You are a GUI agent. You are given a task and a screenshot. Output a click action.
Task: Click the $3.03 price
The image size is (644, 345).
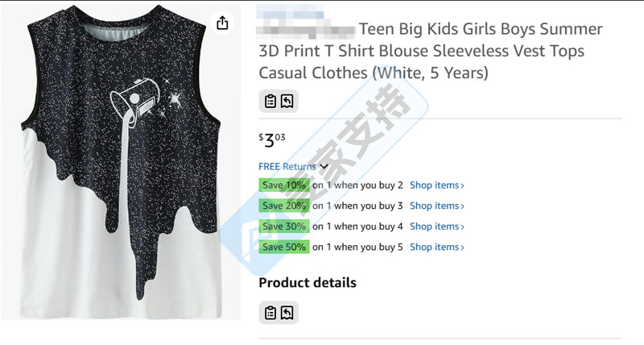(271, 140)
